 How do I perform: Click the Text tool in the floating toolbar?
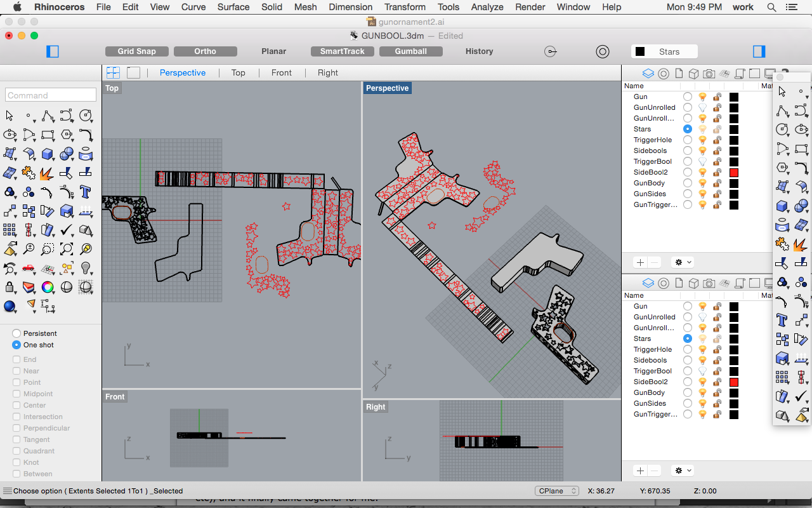pyautogui.click(x=782, y=321)
